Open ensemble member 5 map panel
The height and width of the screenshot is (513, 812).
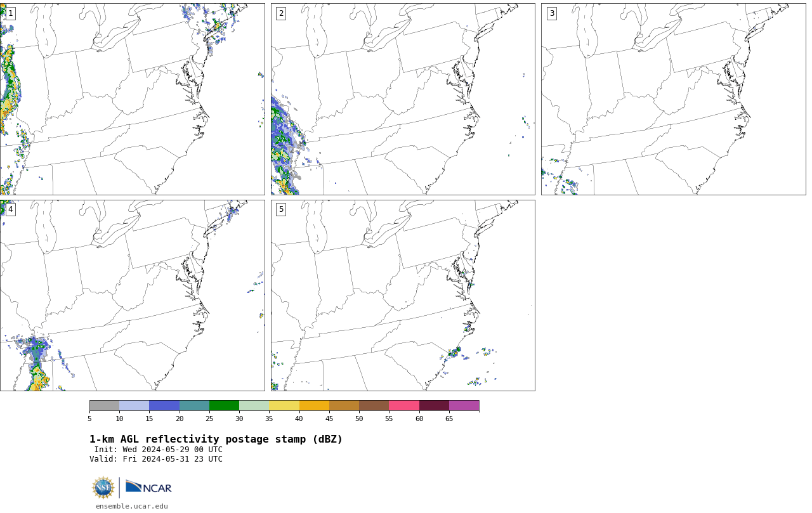point(403,295)
